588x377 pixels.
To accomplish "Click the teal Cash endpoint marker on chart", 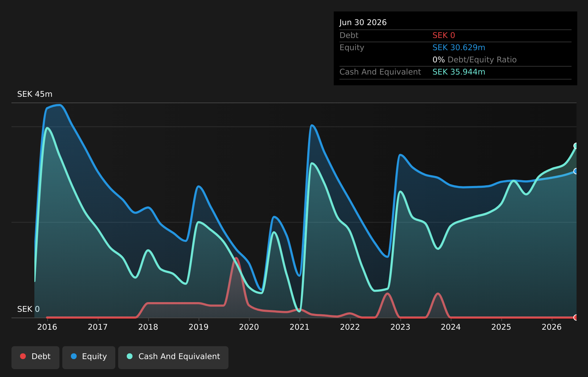I will click(x=576, y=145).
